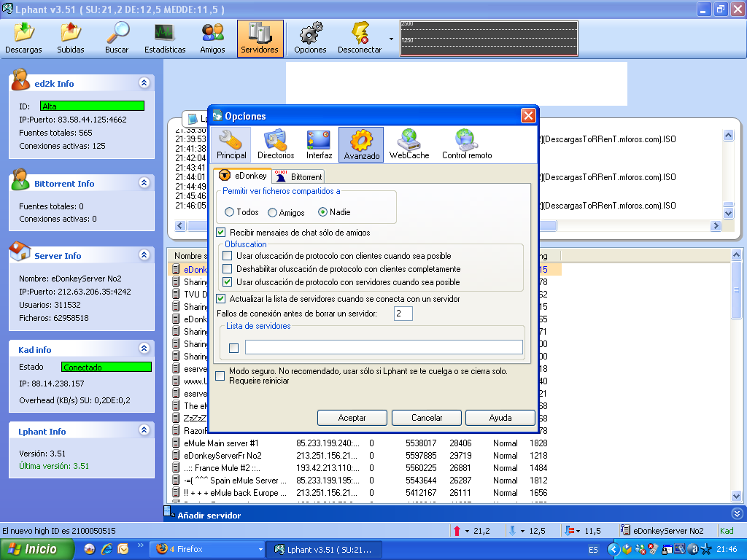
Task: Click the green Conectado status bar
Action: (x=107, y=367)
